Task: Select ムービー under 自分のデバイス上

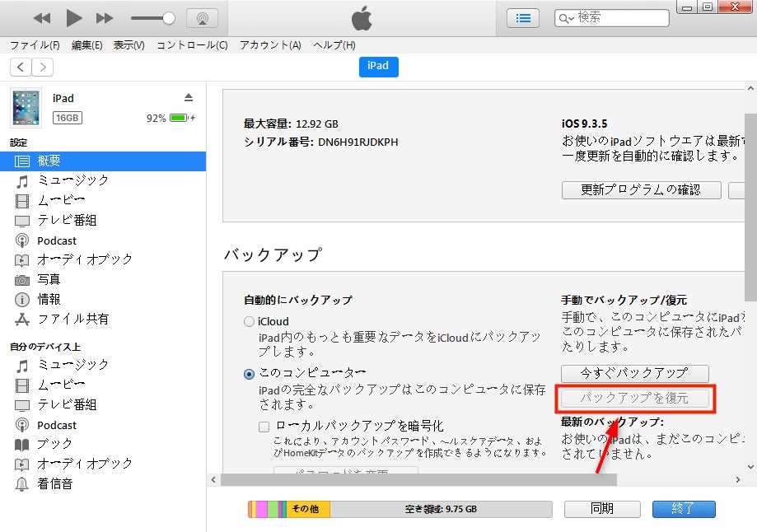Action: [x=103, y=385]
